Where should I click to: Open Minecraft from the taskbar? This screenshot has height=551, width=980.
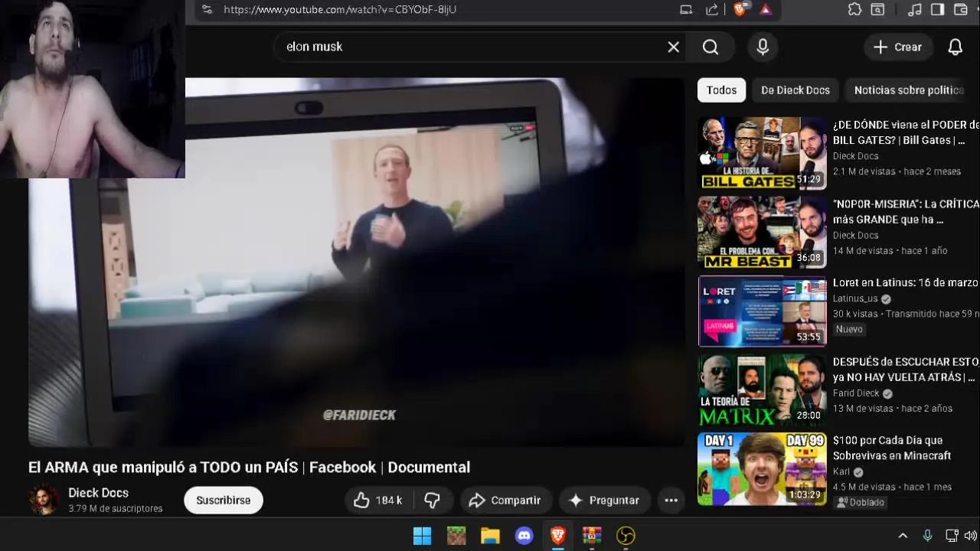click(x=456, y=536)
